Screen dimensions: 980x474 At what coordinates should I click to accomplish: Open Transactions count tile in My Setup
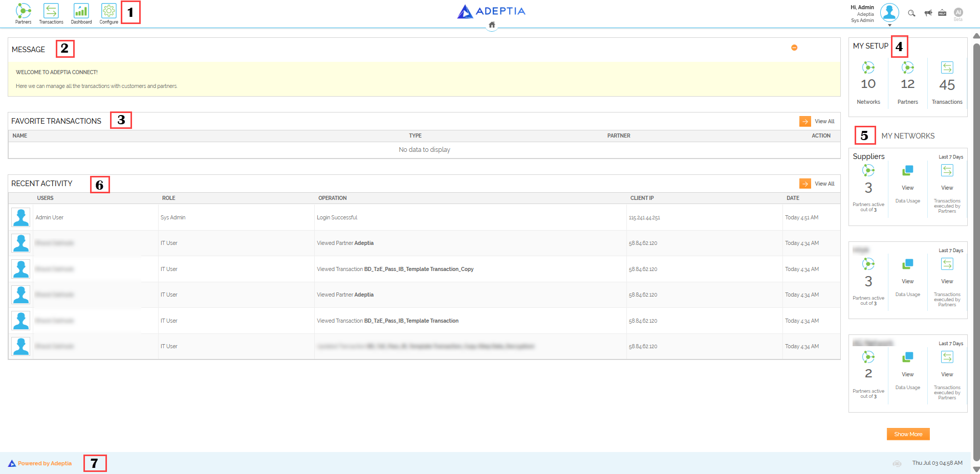click(x=947, y=83)
